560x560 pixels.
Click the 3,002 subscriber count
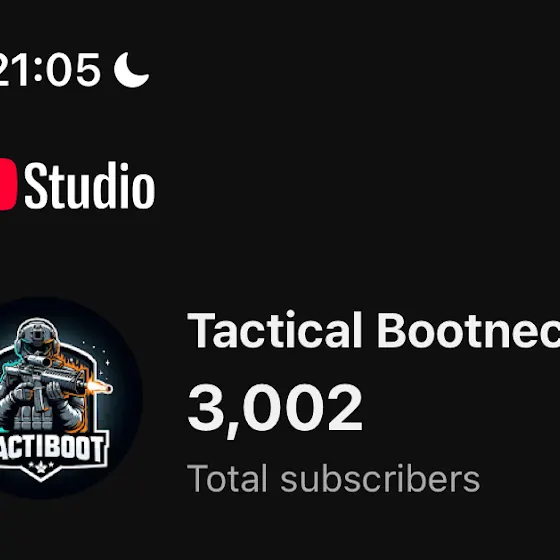275,409
